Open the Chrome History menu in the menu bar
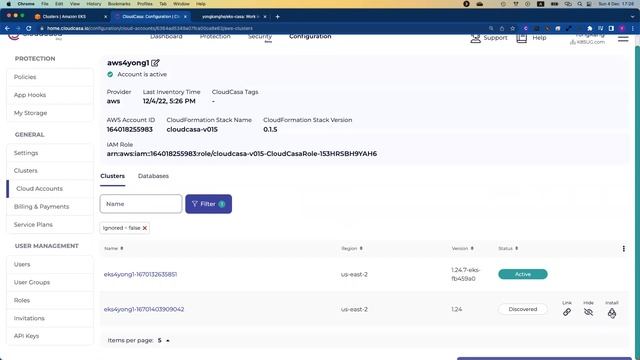The width and height of the screenshot is (640, 360). click(x=93, y=4)
